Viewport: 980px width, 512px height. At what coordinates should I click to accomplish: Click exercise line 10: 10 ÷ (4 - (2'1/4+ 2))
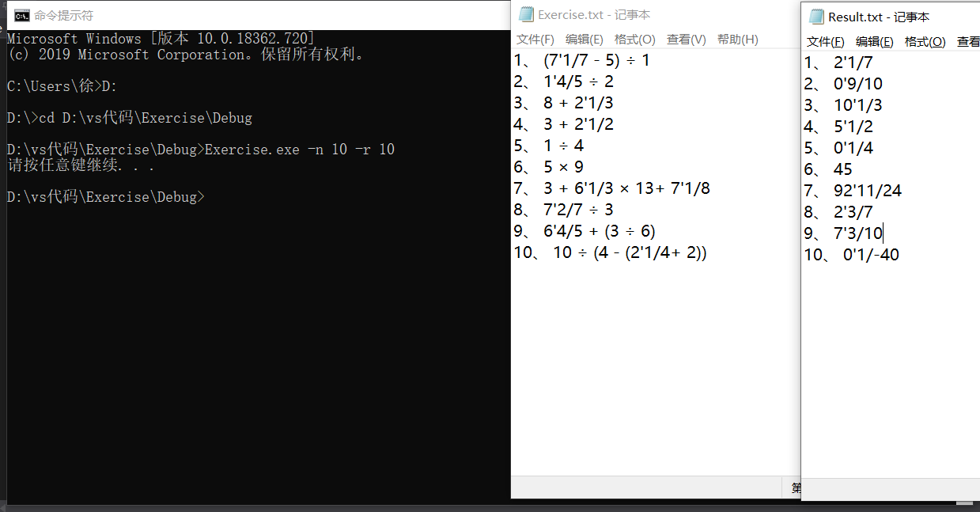click(610, 252)
